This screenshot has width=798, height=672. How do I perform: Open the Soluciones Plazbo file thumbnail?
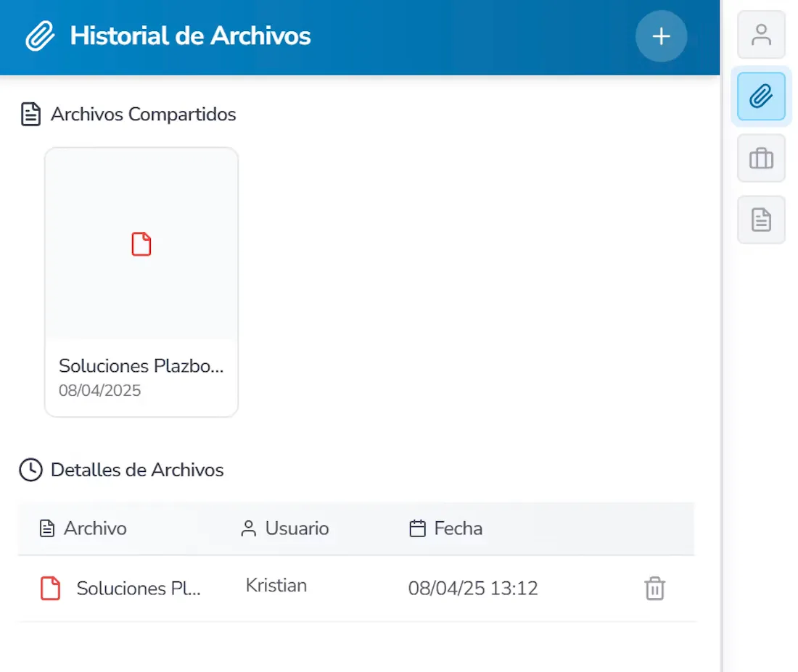(141, 244)
